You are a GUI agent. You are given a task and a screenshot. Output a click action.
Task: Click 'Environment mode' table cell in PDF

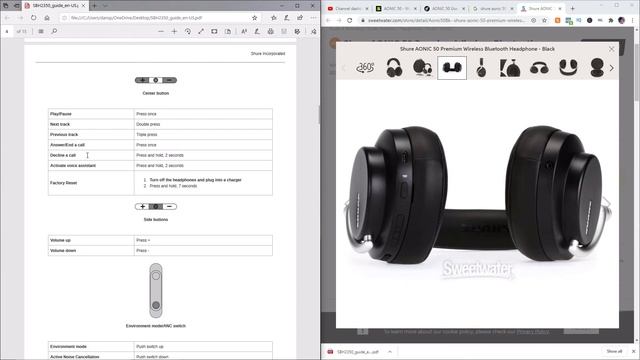click(91, 347)
